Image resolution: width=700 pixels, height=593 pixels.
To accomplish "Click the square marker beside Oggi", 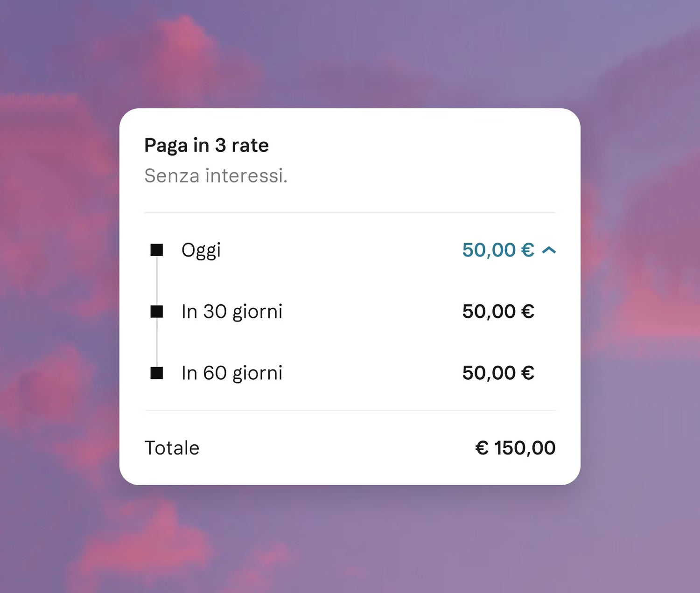I will point(157,250).
